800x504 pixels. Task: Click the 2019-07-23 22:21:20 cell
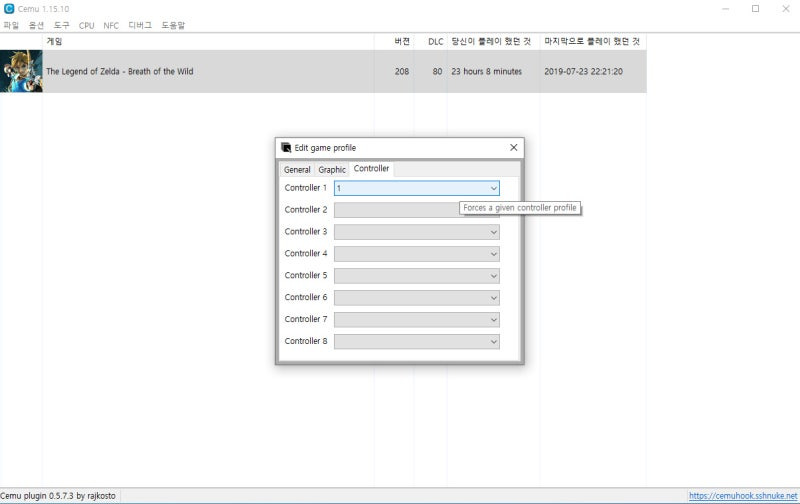tap(583, 71)
